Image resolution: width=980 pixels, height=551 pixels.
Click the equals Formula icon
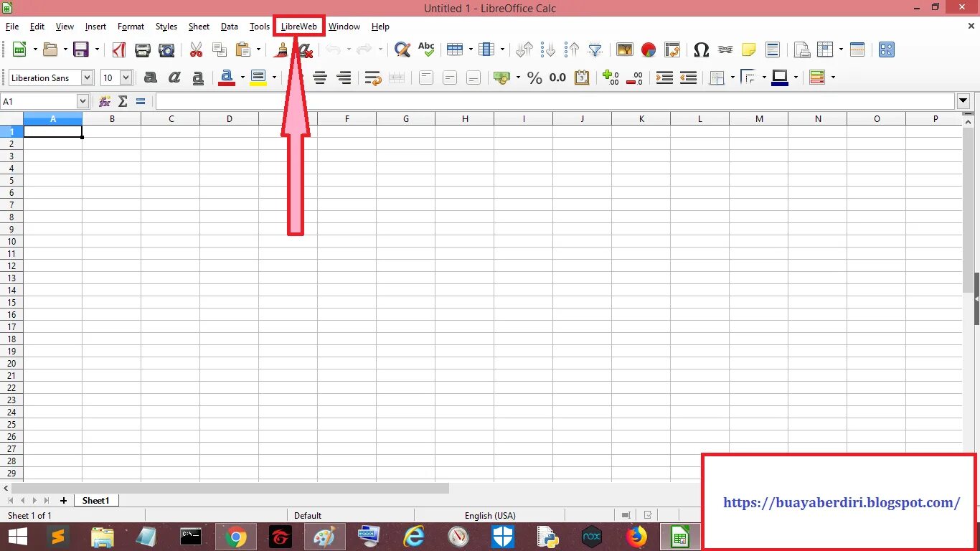coord(141,102)
